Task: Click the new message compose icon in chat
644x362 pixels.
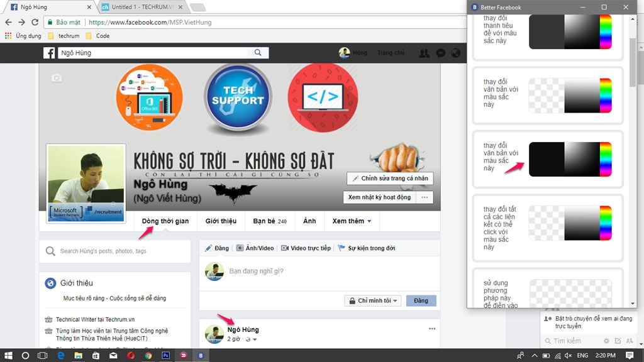Action: tap(618, 341)
